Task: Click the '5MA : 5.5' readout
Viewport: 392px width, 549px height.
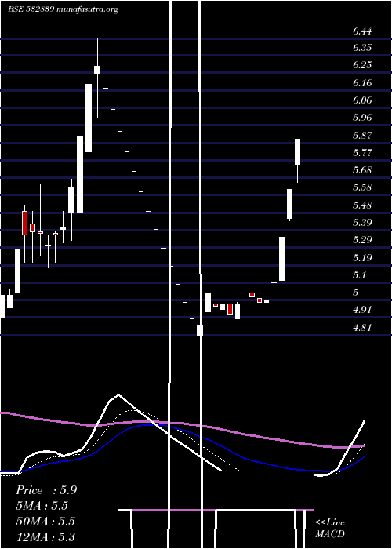Action: pos(42,506)
